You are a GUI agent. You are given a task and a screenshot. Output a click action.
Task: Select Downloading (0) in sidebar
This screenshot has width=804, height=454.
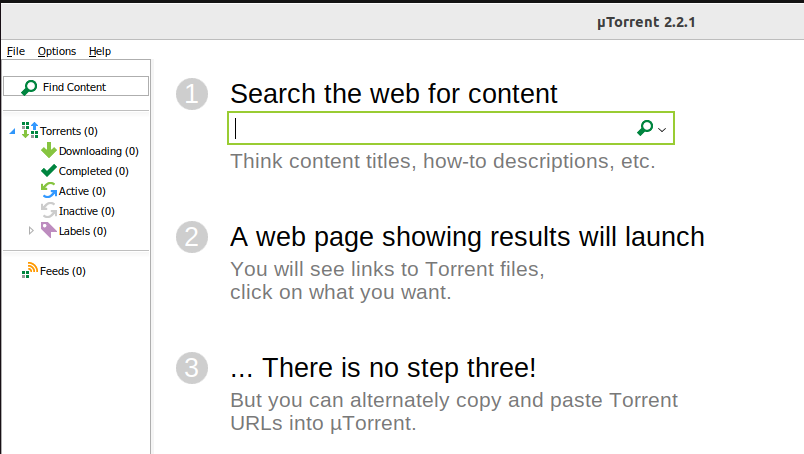pos(99,151)
